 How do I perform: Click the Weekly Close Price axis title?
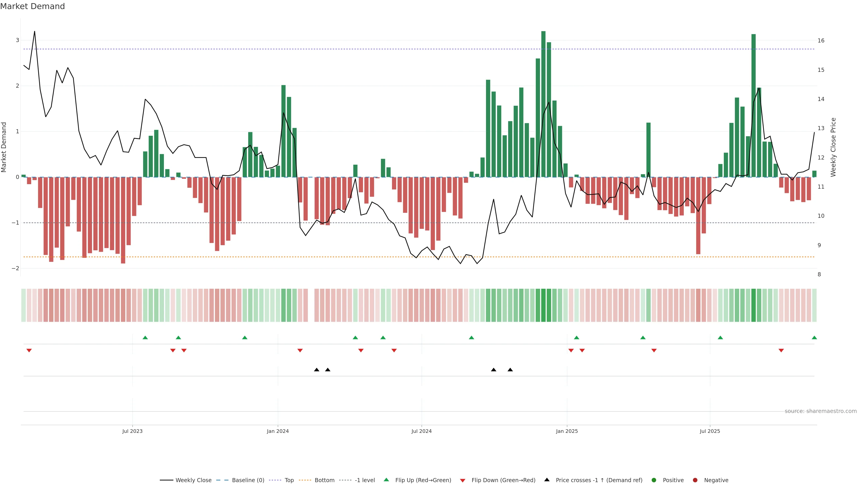[833, 147]
